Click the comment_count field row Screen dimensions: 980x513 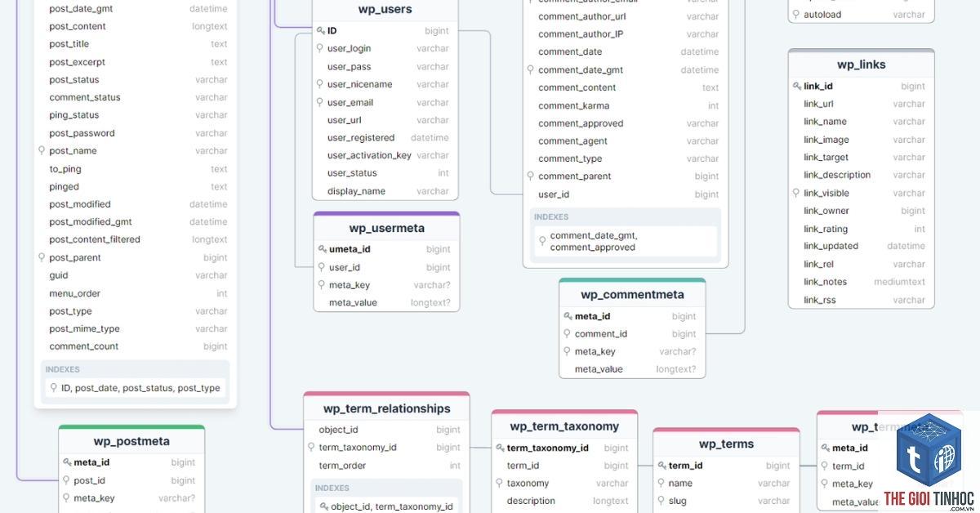(136, 346)
